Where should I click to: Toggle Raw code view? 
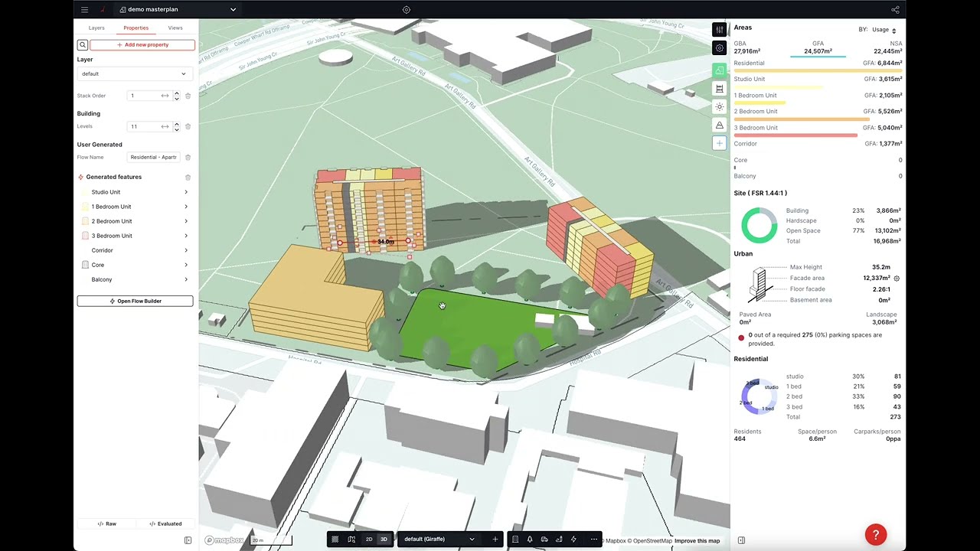tap(107, 523)
